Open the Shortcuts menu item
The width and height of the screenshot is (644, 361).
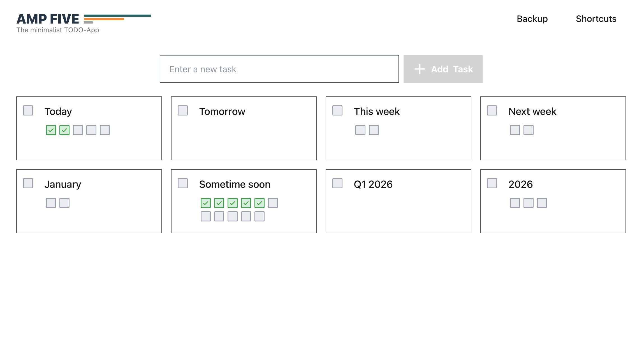(x=596, y=19)
